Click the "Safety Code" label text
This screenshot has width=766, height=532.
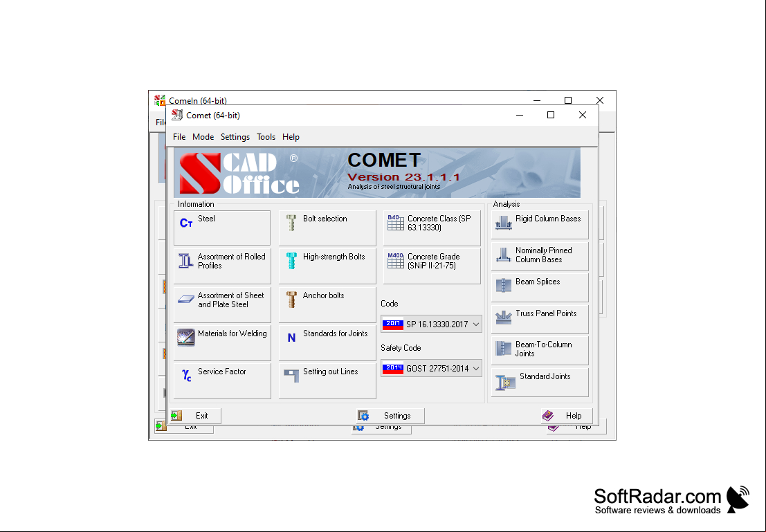click(x=401, y=348)
